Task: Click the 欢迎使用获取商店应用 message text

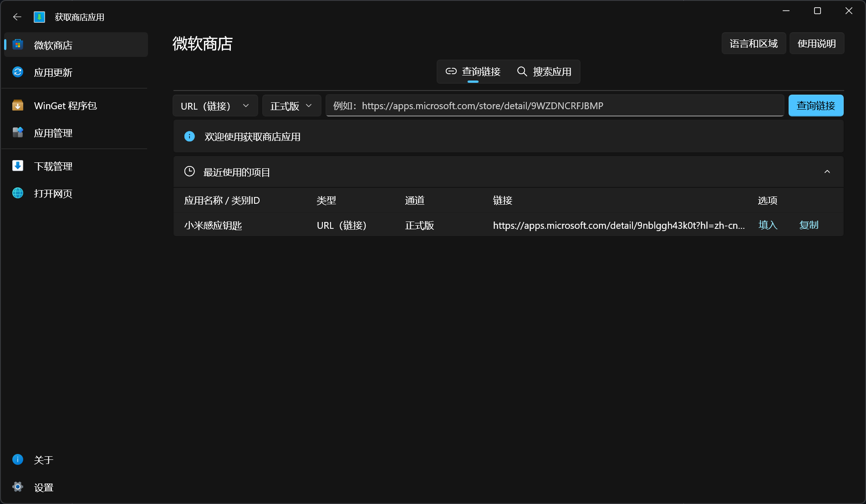Action: click(x=252, y=136)
